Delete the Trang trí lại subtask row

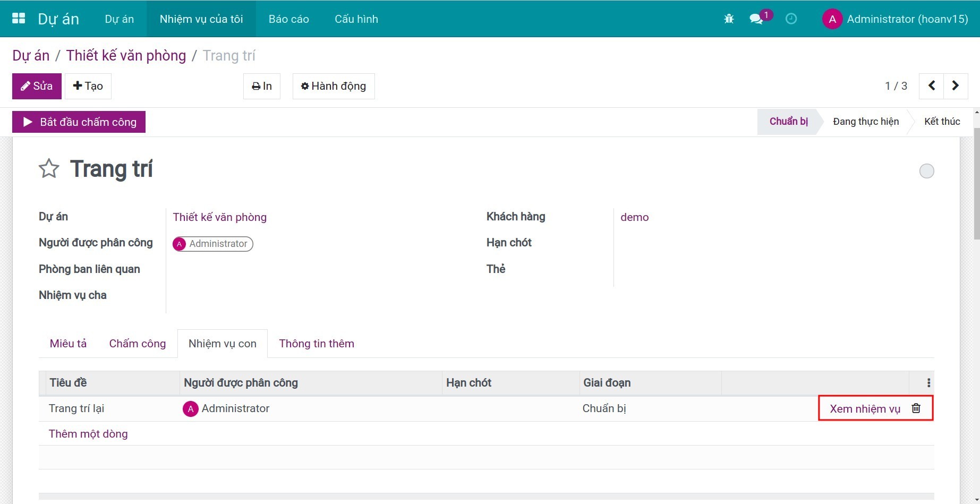(916, 408)
